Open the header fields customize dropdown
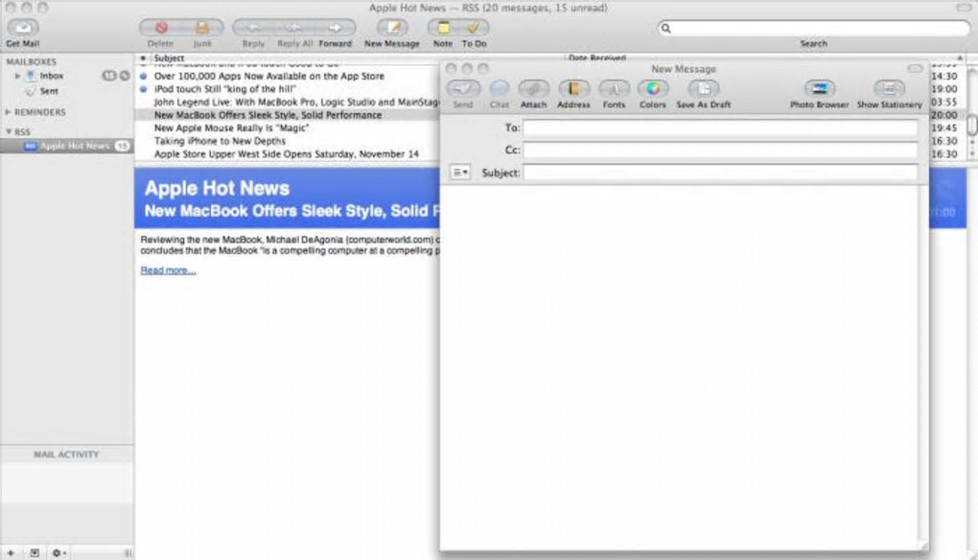978x560 pixels. pos(460,172)
